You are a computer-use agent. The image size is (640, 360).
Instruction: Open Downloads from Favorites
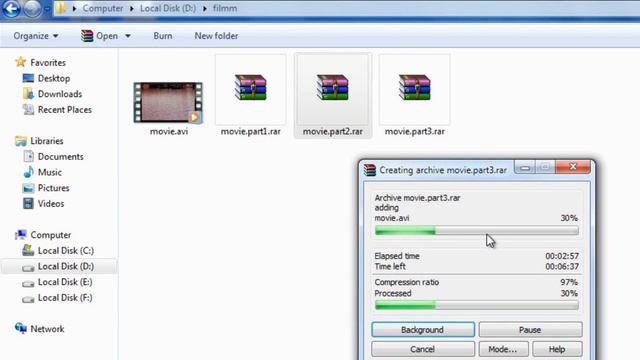pos(60,94)
